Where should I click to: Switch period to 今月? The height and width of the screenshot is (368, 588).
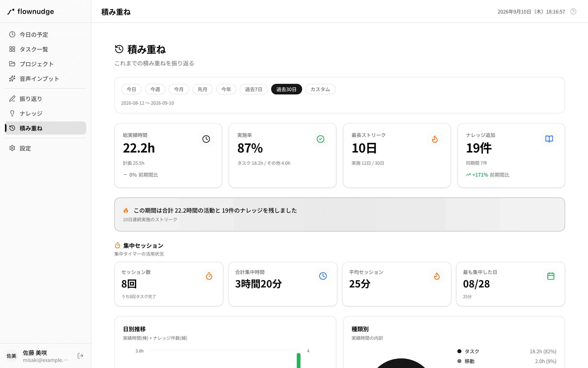[179, 89]
